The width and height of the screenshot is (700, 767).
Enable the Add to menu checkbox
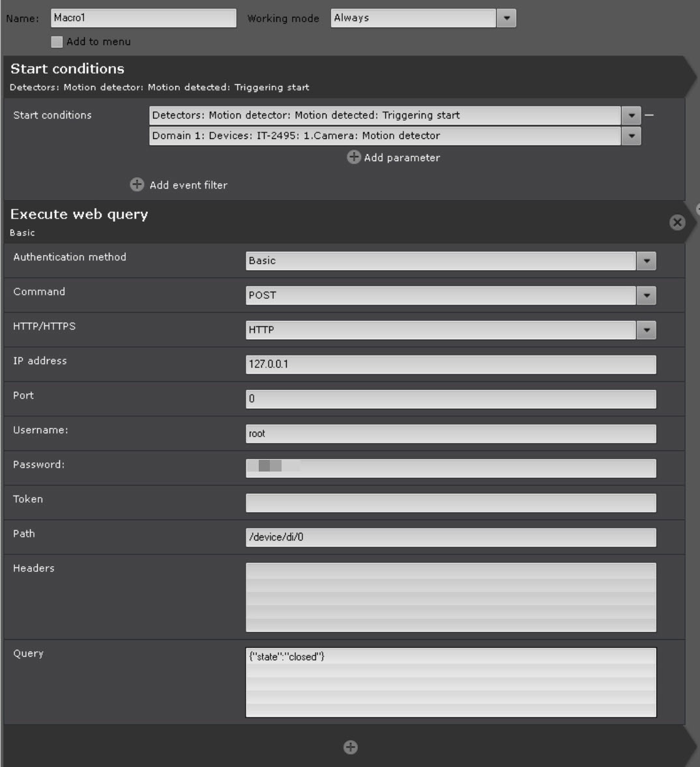57,42
